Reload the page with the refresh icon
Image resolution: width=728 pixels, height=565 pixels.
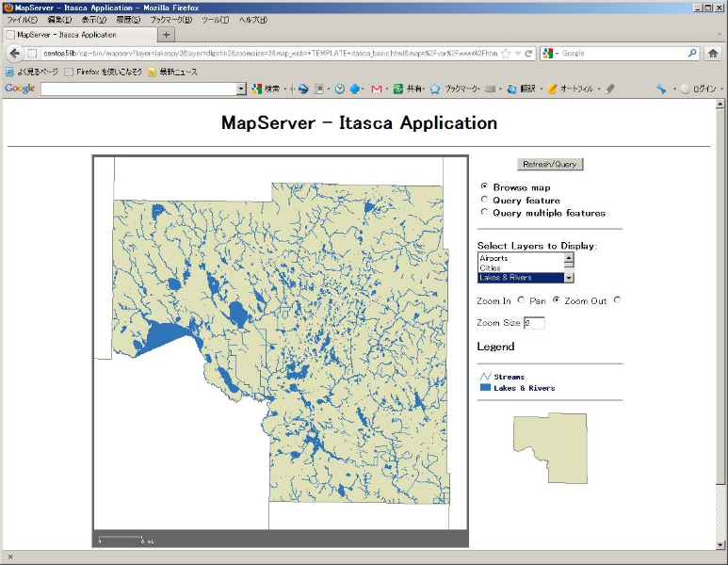pos(529,54)
